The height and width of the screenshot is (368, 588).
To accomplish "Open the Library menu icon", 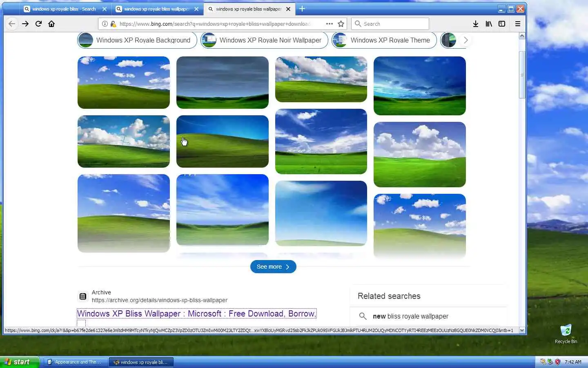I will tap(489, 24).
